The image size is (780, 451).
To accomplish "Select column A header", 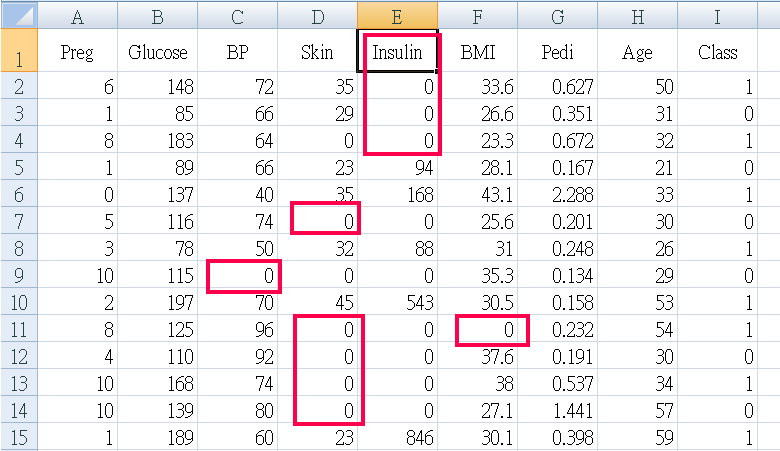I will tap(78, 16).
